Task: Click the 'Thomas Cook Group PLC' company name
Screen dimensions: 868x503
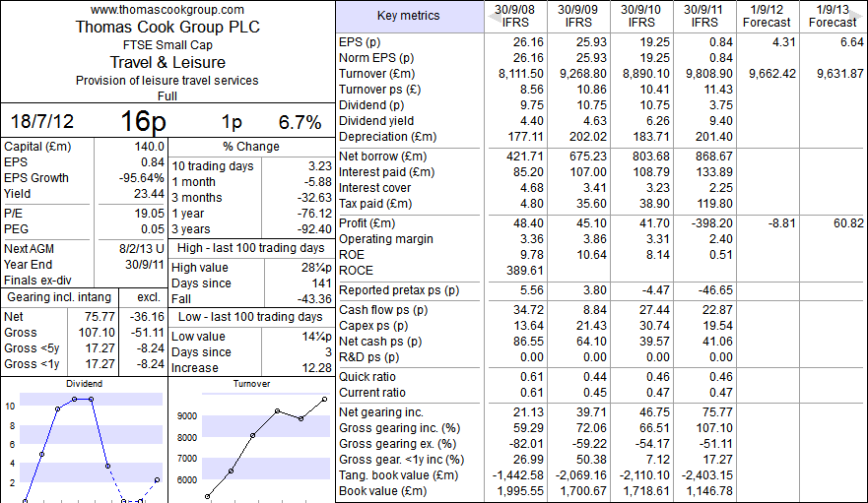Action: coord(167,28)
